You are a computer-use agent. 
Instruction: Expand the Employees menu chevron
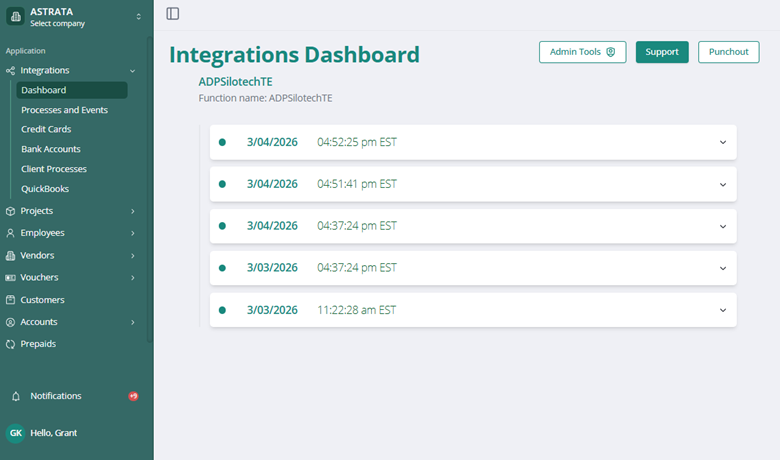(x=133, y=233)
